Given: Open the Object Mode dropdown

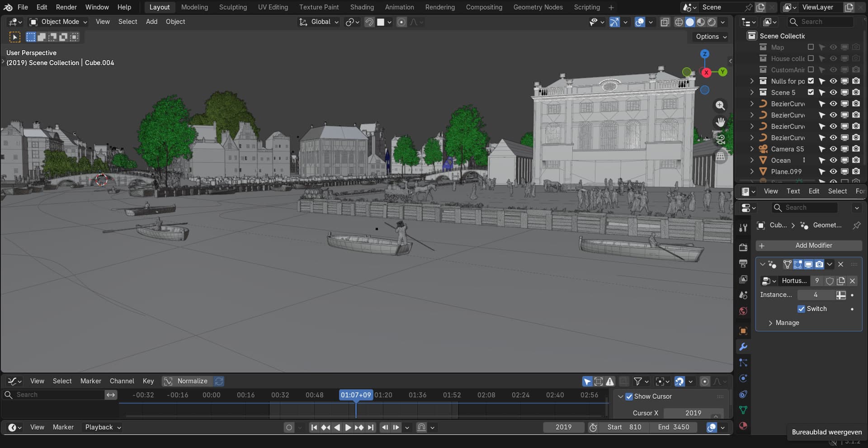Looking at the screenshot, I should point(58,22).
